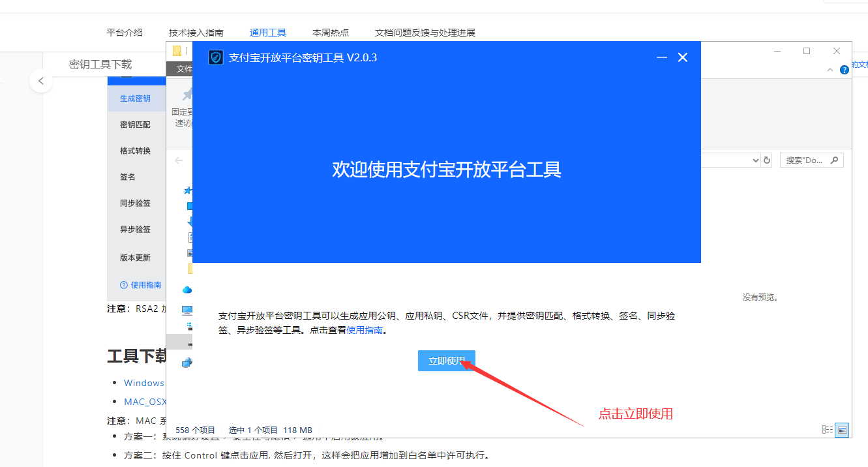Click the 密钥工具下载 heading
The height and width of the screenshot is (467, 868).
coord(100,64)
